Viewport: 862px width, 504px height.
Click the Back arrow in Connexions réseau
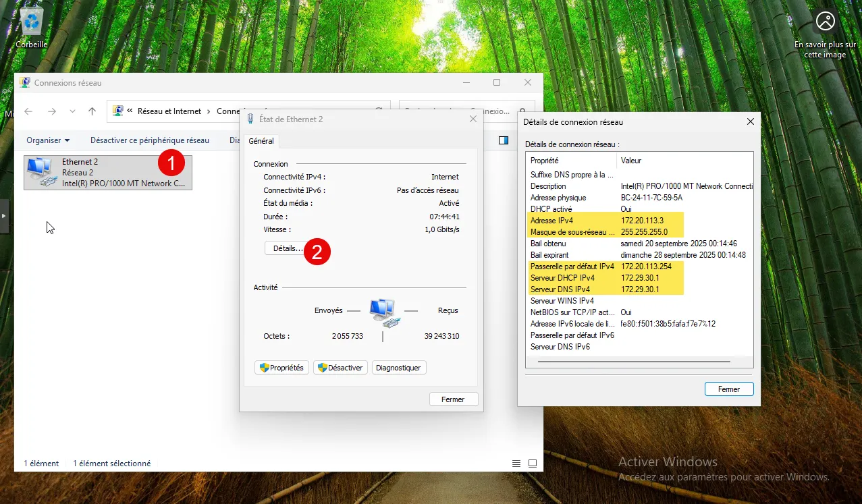pyautogui.click(x=28, y=111)
